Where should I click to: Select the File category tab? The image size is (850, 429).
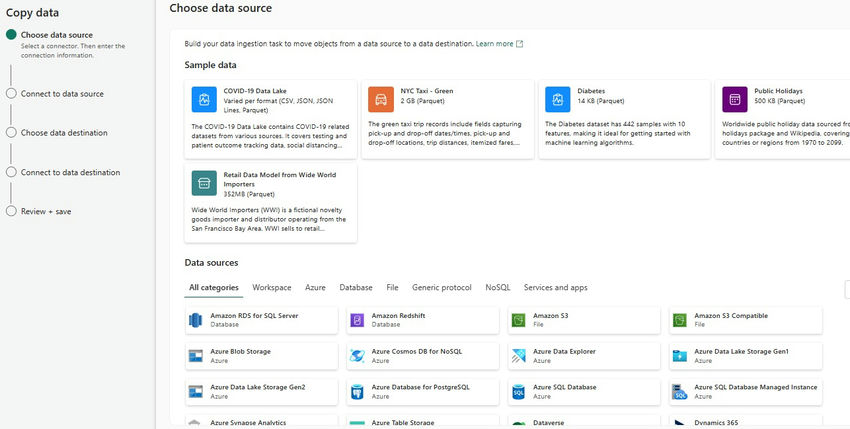point(392,287)
